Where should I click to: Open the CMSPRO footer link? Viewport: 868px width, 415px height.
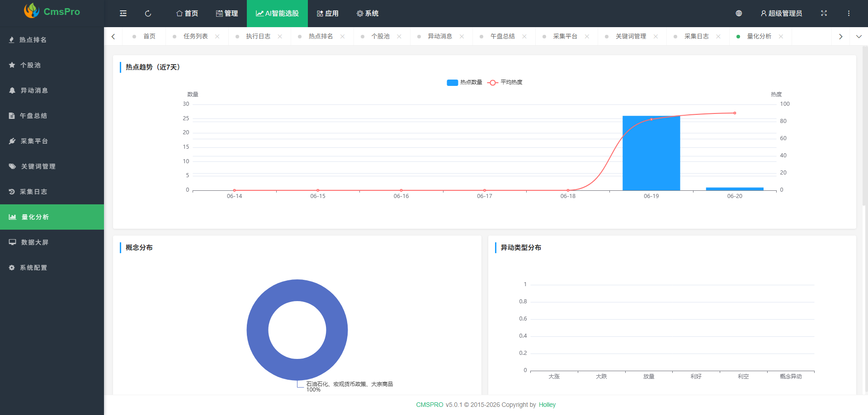[429, 405]
